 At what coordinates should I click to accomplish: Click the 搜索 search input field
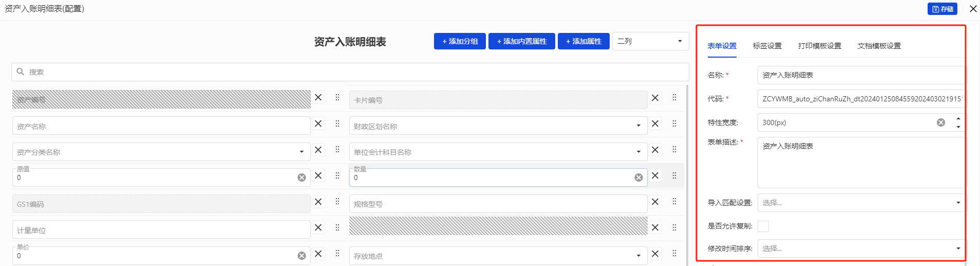pos(349,72)
